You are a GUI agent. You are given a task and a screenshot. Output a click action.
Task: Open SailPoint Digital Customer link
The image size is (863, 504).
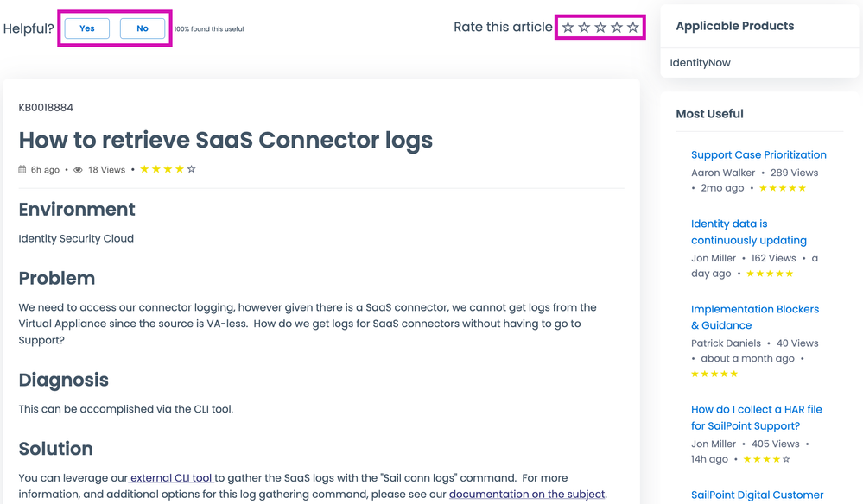tap(757, 495)
